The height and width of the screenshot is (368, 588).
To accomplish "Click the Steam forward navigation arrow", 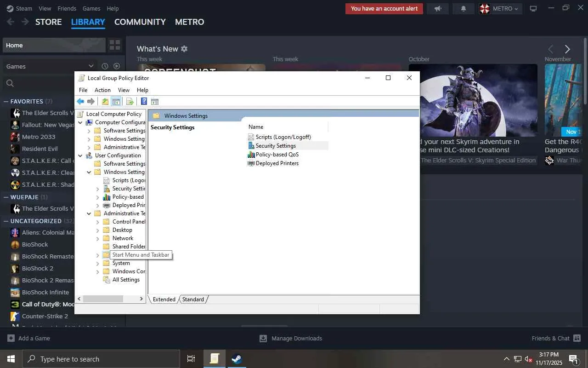I will [25, 22].
